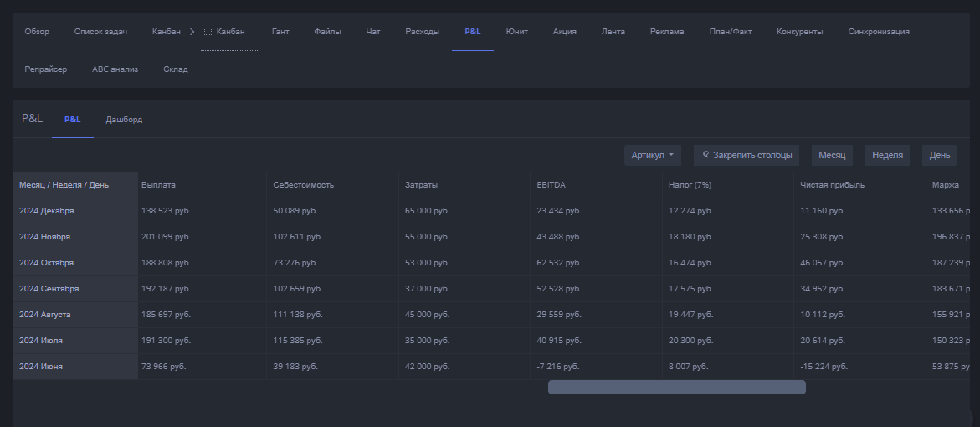980x427 pixels.
Task: Select the Гант tab
Action: point(280,32)
